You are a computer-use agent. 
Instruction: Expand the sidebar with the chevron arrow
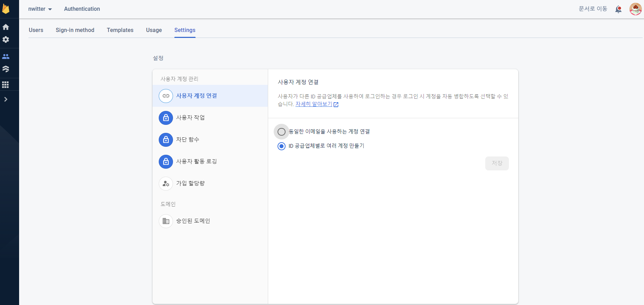pyautogui.click(x=6, y=99)
